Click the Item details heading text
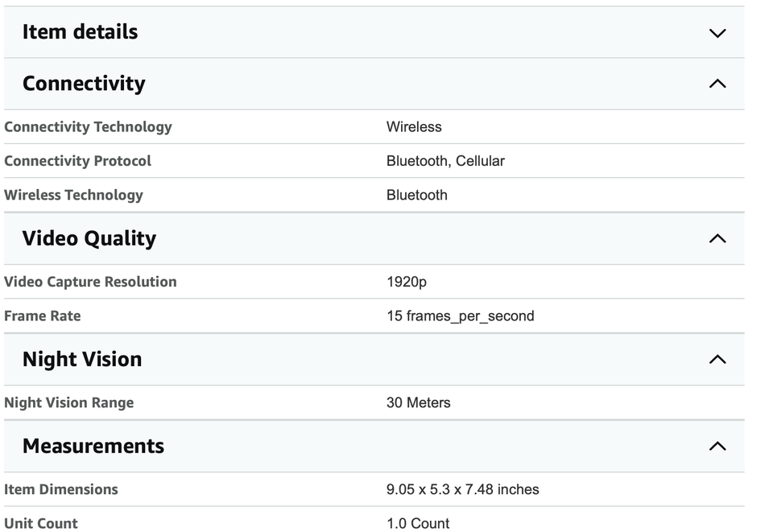The height and width of the screenshot is (532, 773). (80, 32)
